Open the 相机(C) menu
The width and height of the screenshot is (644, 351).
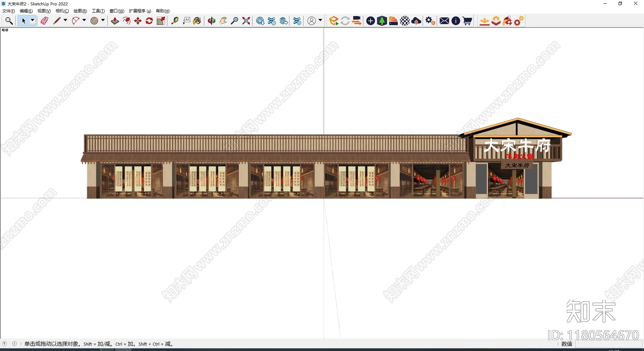[62, 11]
